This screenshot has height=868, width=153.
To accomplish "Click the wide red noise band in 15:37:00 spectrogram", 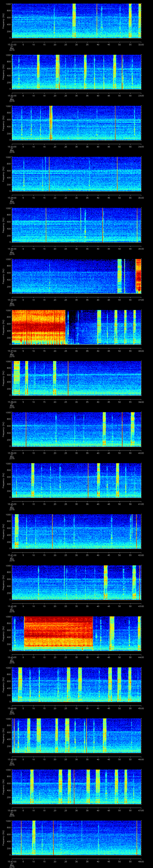I will 38,327.
